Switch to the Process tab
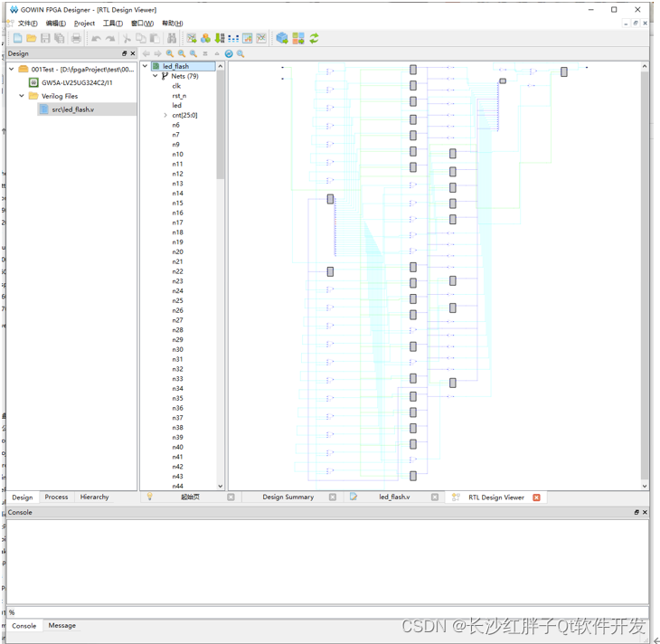The image size is (660, 644). pyautogui.click(x=56, y=497)
